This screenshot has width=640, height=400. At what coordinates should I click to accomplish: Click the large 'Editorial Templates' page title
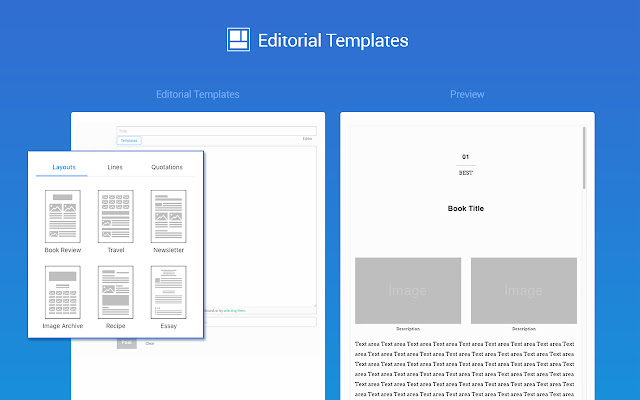[333, 40]
